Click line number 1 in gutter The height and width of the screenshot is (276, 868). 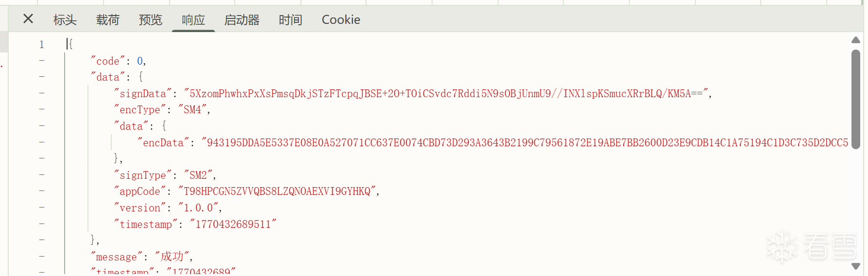42,45
